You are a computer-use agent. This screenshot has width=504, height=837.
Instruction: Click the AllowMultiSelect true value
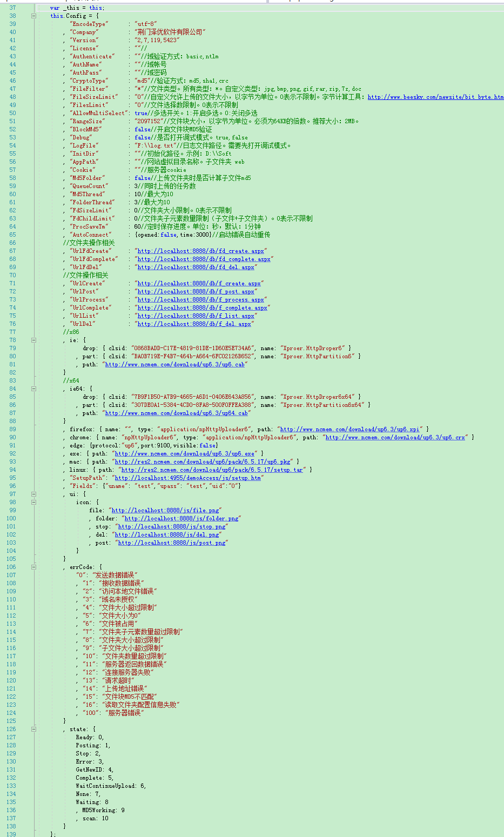point(140,113)
